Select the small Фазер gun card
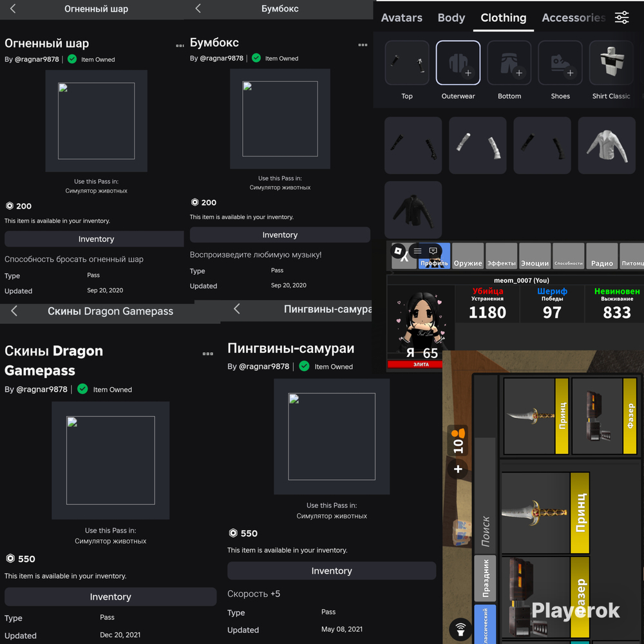644x644 pixels. point(604,416)
